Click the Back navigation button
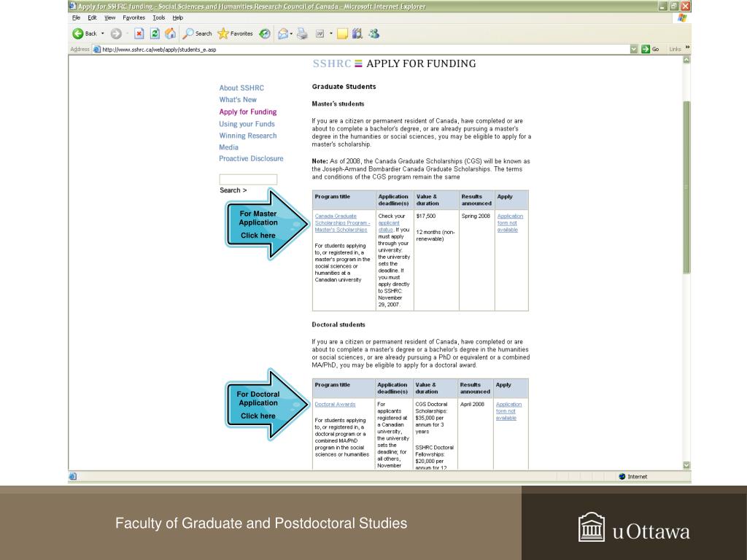Image resolution: width=747 pixels, height=560 pixels. pyautogui.click(x=85, y=34)
